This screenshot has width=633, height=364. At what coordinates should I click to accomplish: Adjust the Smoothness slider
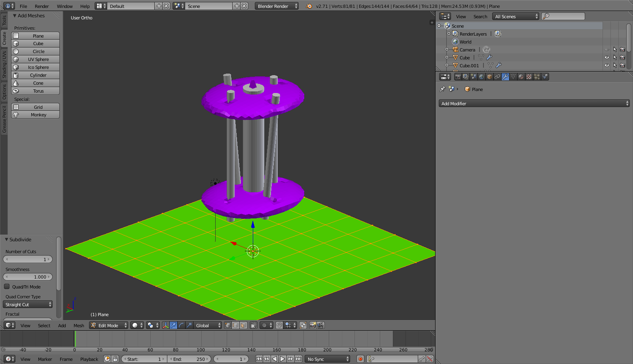click(28, 277)
